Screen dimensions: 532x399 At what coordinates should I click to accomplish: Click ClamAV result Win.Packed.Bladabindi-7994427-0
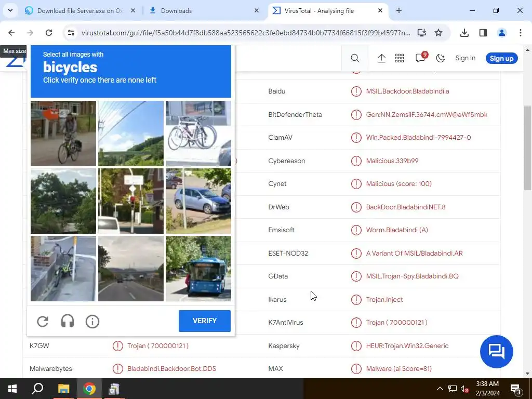click(418, 137)
